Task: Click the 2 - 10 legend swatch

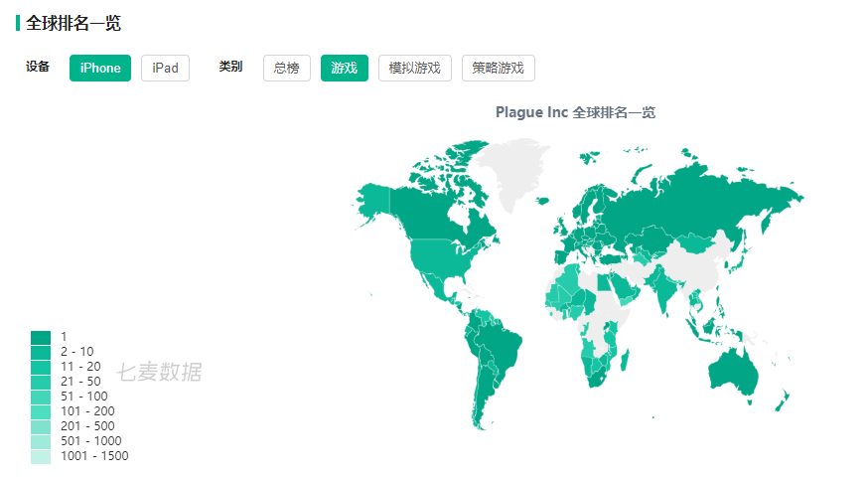Action: pyautogui.click(x=41, y=352)
